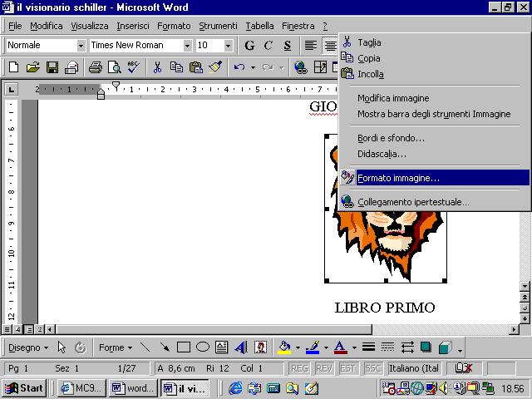Viewport: 532px width, 399px height.
Task: Insert hyperlink using the toolbar globe icon
Action: [301, 66]
